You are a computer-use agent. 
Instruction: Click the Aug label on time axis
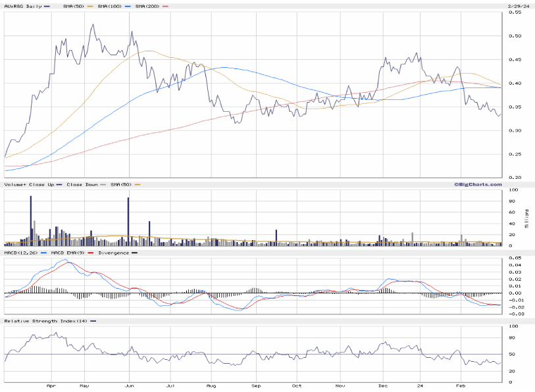[x=211, y=387]
